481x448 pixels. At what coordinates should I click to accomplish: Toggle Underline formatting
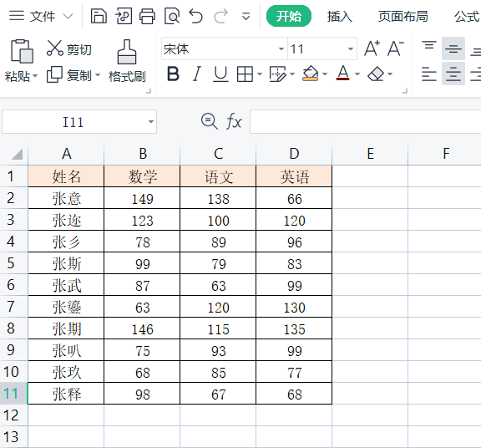(220, 74)
